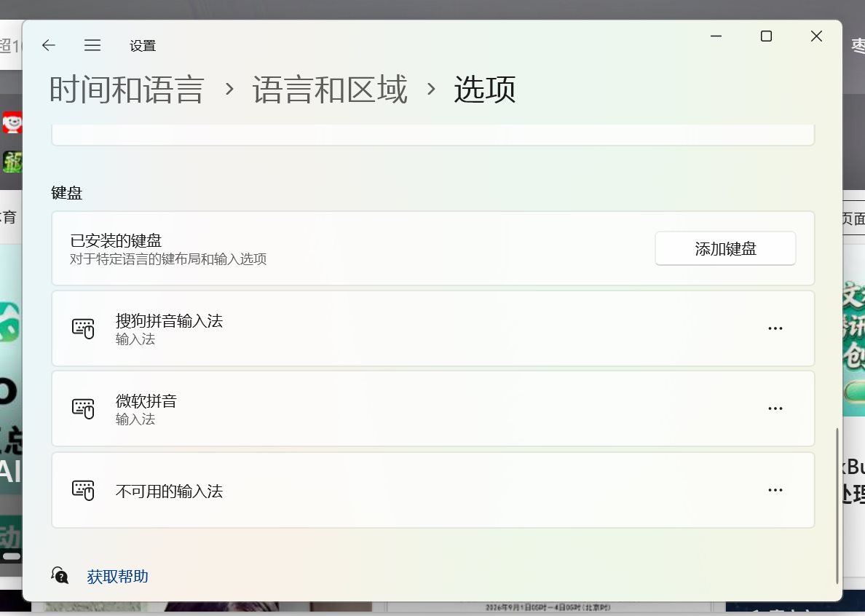865x616 pixels.
Task: Click the 设置 window title text
Action: (x=143, y=46)
